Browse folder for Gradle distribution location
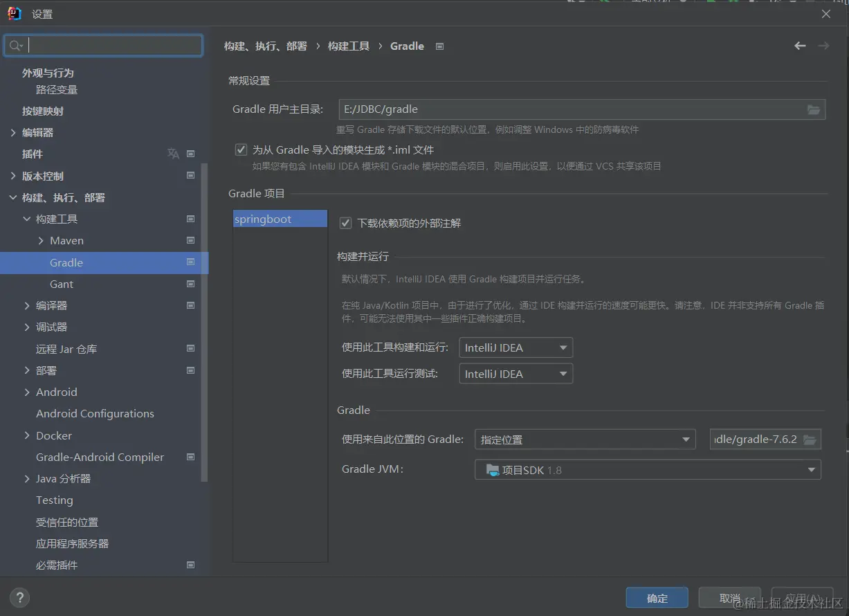This screenshot has width=849, height=616. [x=809, y=439]
